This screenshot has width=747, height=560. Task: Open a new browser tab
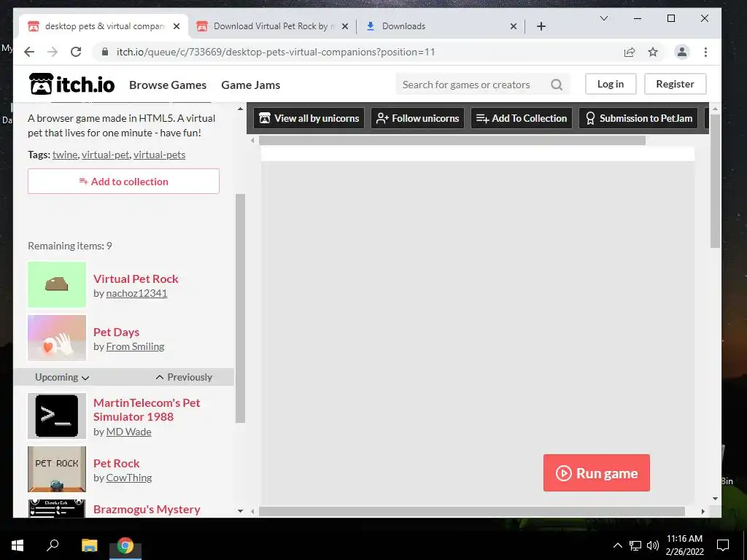click(541, 26)
